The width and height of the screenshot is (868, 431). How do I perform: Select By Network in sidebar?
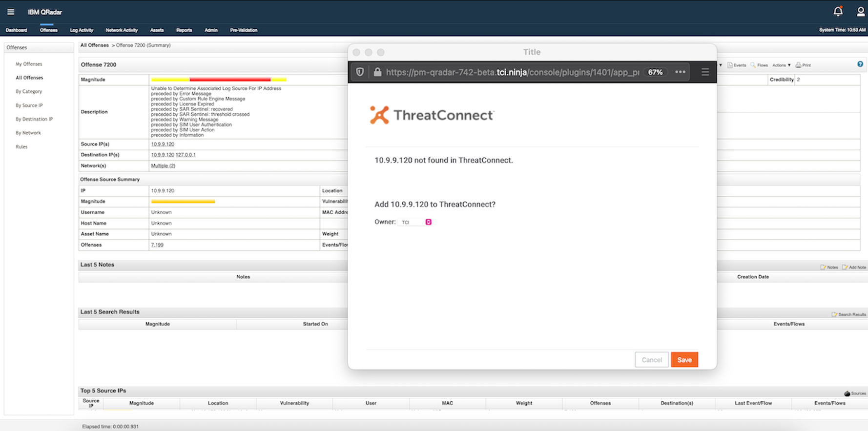point(28,133)
